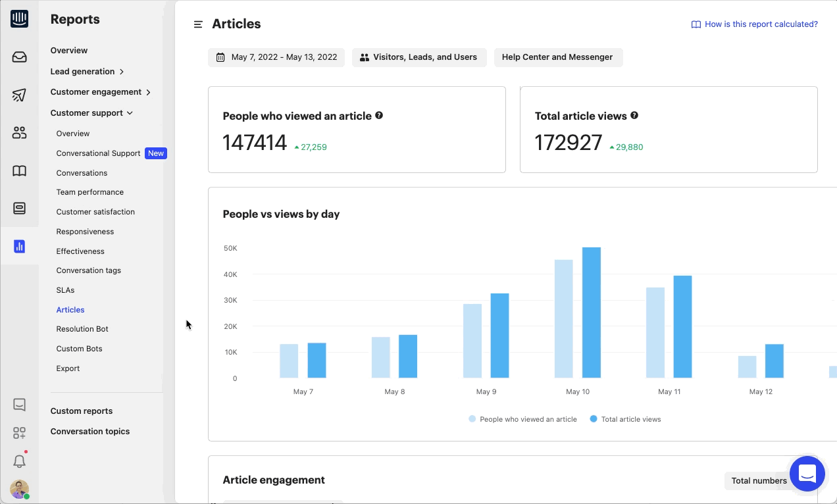Click the May 7 people viewed bar
Image resolution: width=837 pixels, height=504 pixels.
point(289,361)
